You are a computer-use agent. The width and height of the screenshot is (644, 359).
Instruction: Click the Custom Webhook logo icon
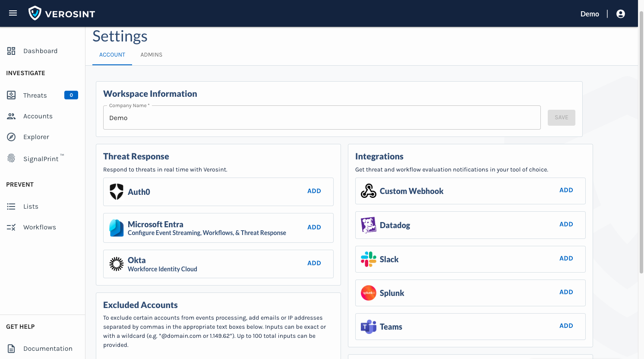click(369, 191)
